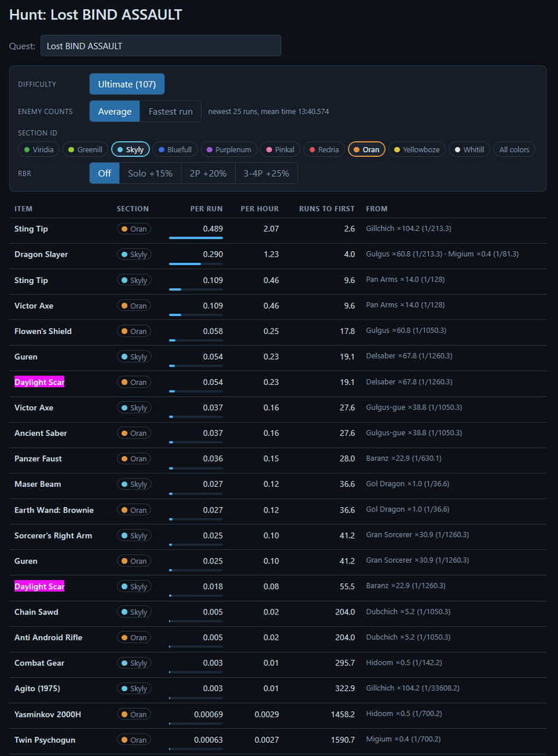This screenshot has width=558, height=756.
Task: Open the Quest selection field
Action: pos(160,46)
